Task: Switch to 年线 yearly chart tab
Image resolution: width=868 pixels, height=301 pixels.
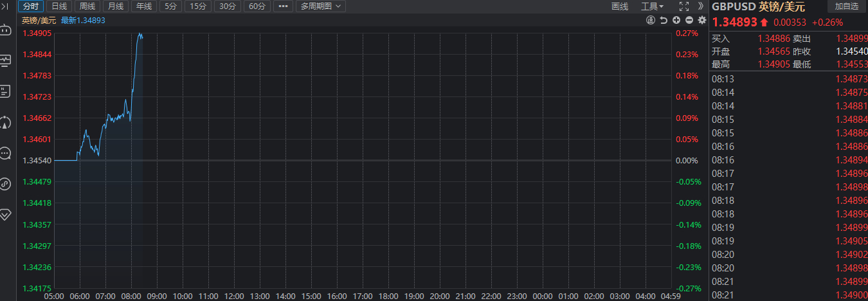Action: 144,6
